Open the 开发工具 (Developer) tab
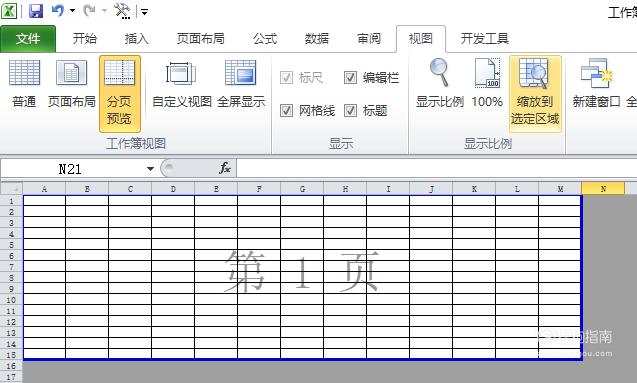This screenshot has width=637, height=383. click(485, 39)
